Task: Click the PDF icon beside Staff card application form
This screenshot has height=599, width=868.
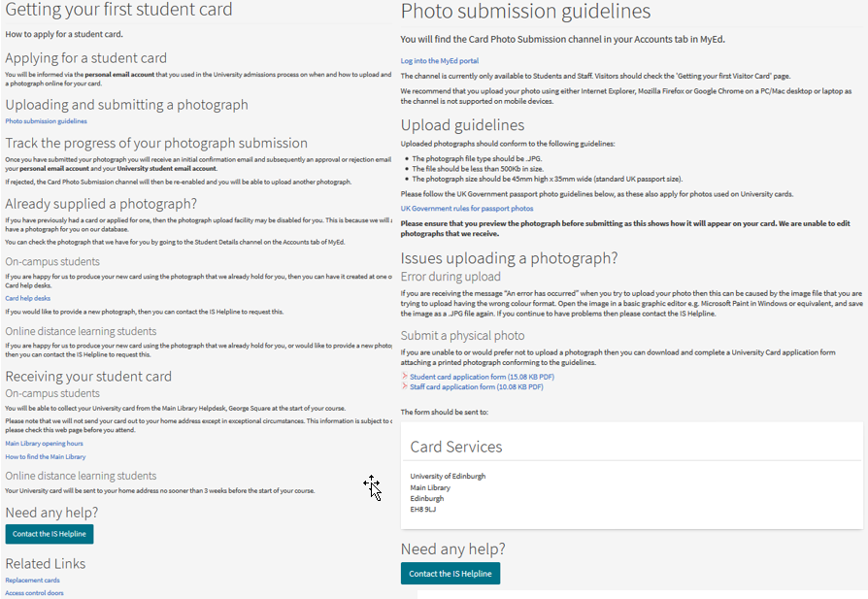Action: coord(405,386)
